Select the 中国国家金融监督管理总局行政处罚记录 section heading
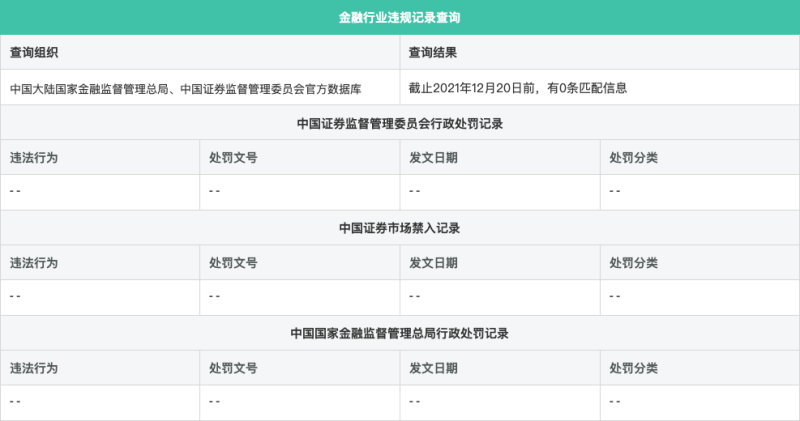Viewport: 800px width, 421px height. (399, 333)
